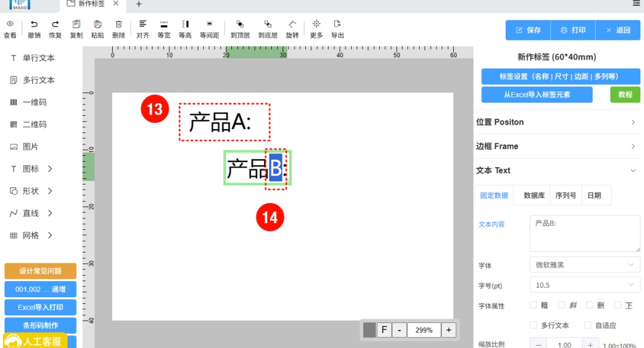644x348 pixels.
Task: Insert 一维码 barcode element
Action: pyautogui.click(x=29, y=103)
